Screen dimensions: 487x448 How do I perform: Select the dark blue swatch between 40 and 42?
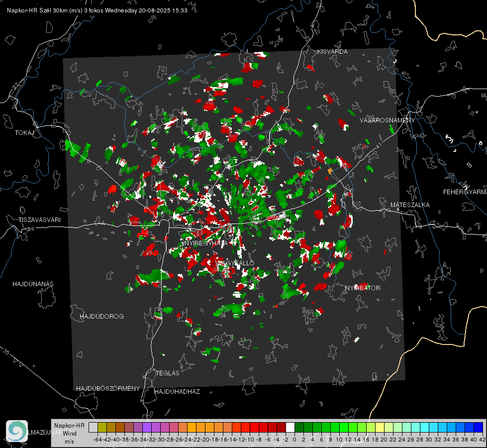pyautogui.click(x=479, y=427)
